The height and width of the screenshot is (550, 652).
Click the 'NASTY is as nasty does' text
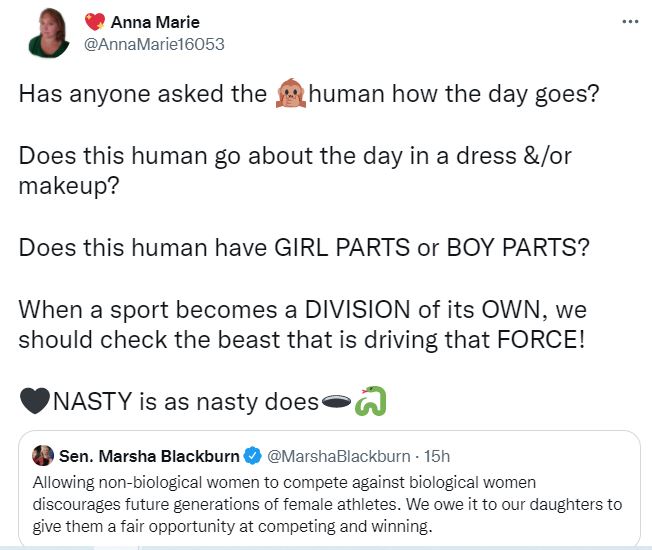click(x=184, y=402)
